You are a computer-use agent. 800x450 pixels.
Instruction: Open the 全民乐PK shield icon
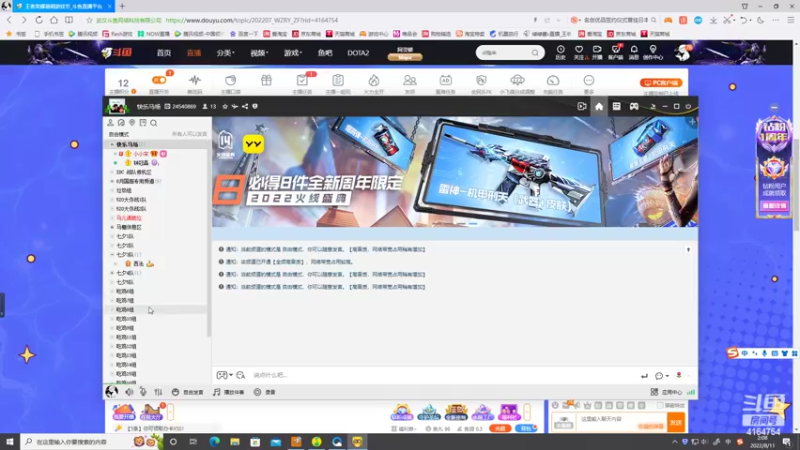[x=481, y=80]
